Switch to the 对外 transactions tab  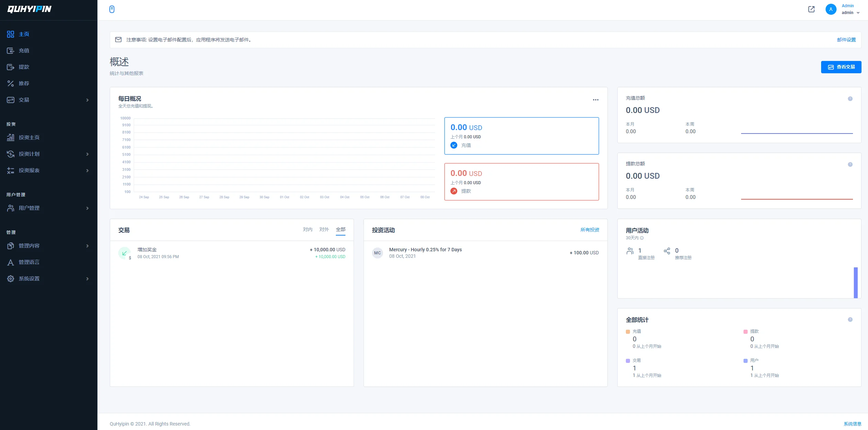(324, 229)
